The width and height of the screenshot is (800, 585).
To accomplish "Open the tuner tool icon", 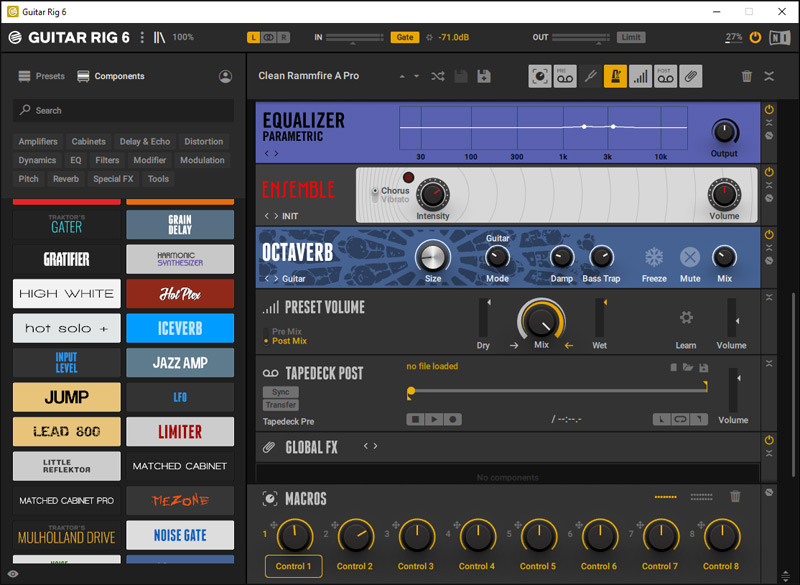I will pos(590,76).
